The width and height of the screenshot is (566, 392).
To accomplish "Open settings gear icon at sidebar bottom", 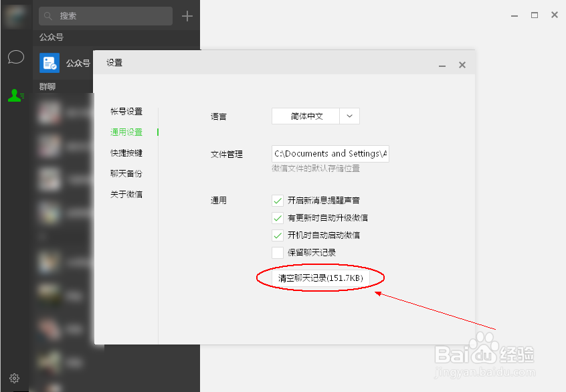I will 14,378.
